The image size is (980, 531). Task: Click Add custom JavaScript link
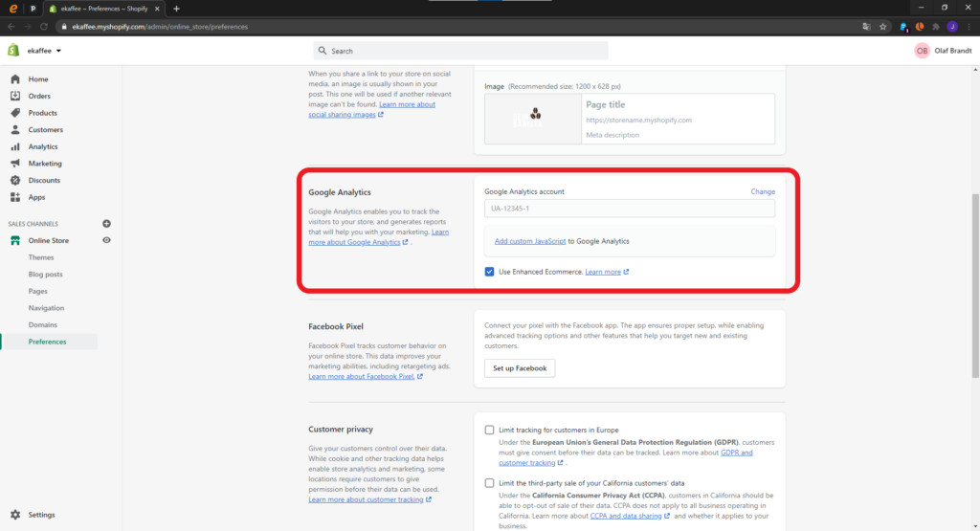click(530, 241)
